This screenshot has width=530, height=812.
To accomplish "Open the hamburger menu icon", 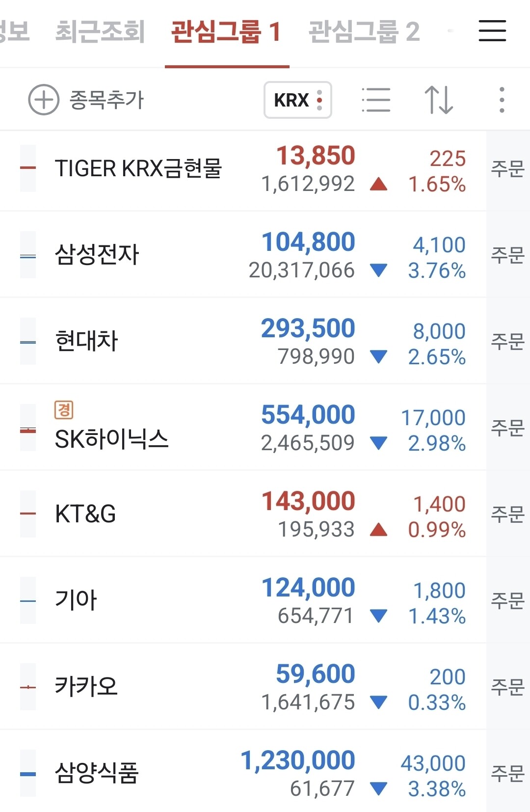I will pyautogui.click(x=492, y=30).
